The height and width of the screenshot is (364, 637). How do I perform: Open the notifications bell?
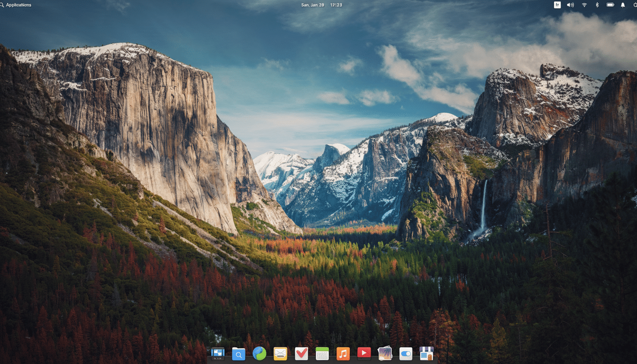623,5
